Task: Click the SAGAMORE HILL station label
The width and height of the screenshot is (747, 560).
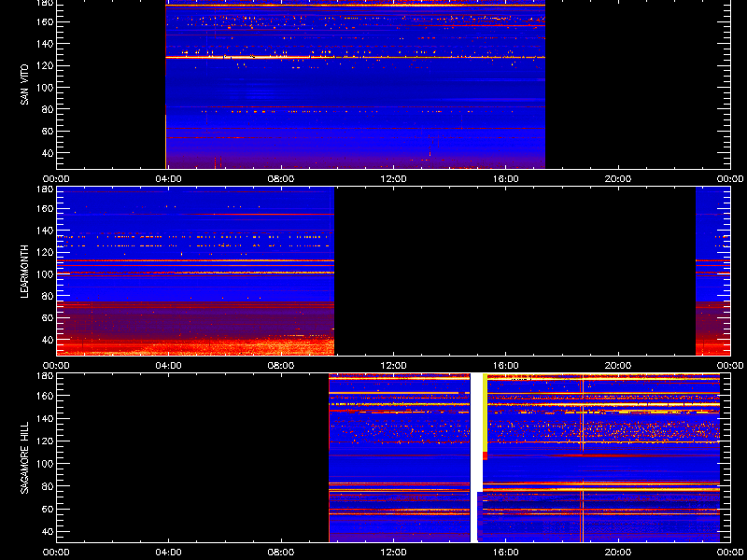Action: coord(24,457)
